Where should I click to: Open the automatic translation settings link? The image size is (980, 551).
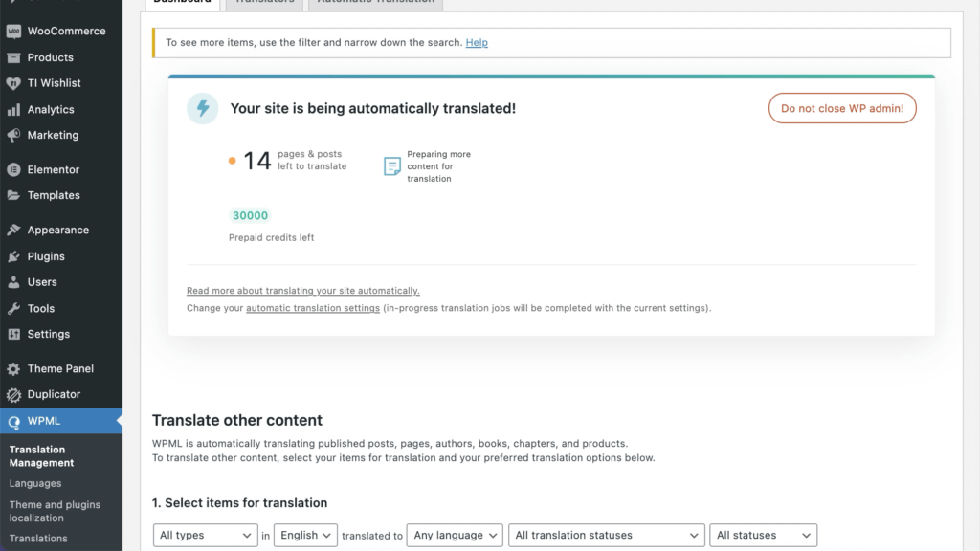(x=313, y=308)
